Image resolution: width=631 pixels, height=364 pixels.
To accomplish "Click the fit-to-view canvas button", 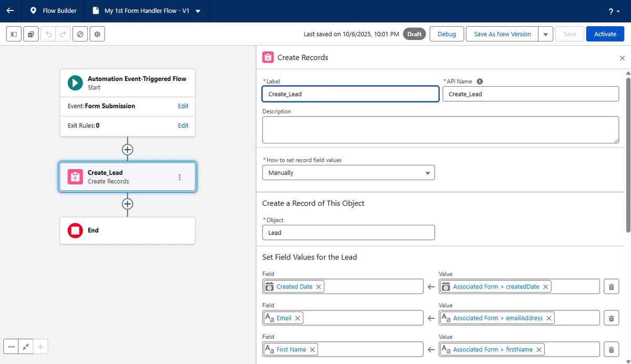I will pos(26,347).
